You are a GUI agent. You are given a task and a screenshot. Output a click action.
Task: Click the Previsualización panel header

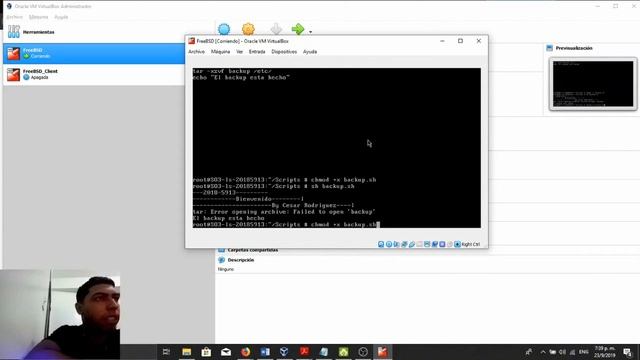tap(574, 48)
